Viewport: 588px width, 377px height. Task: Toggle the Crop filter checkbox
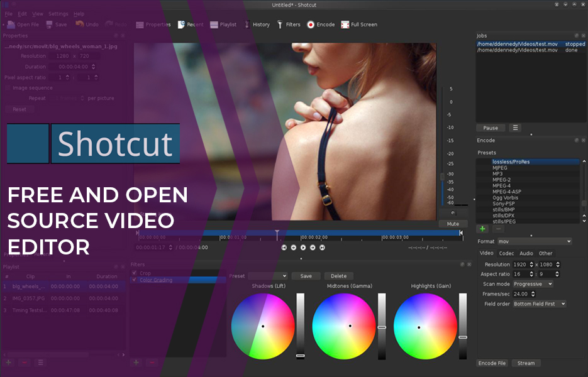click(x=134, y=273)
